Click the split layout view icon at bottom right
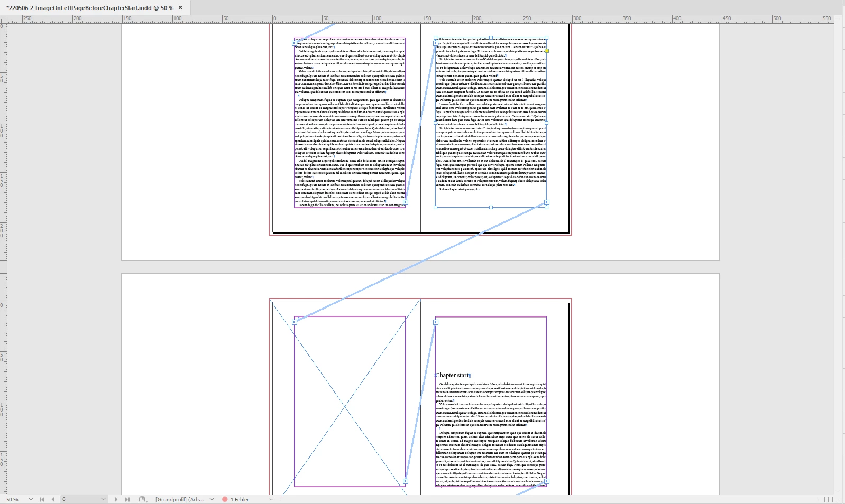This screenshot has width=845, height=504. coord(829,499)
